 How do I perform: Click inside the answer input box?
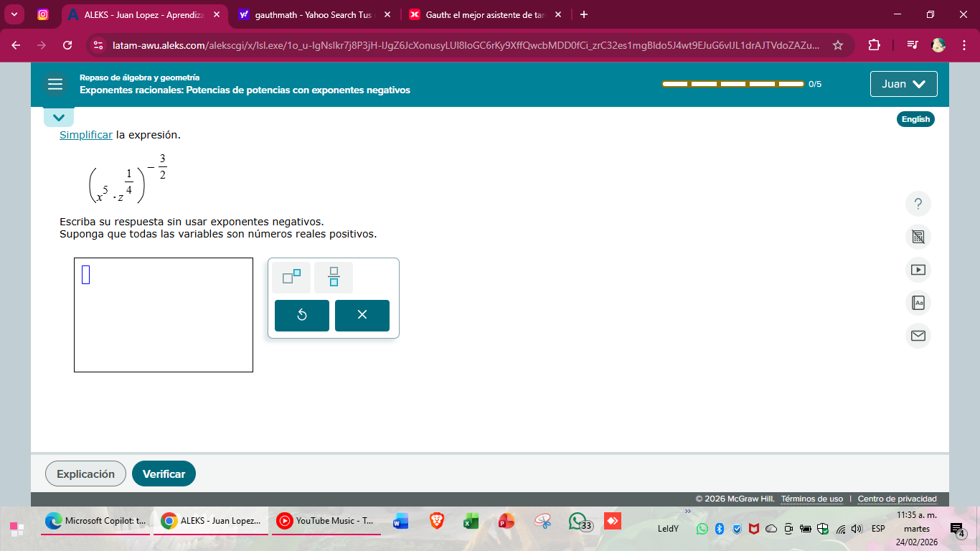tap(164, 315)
